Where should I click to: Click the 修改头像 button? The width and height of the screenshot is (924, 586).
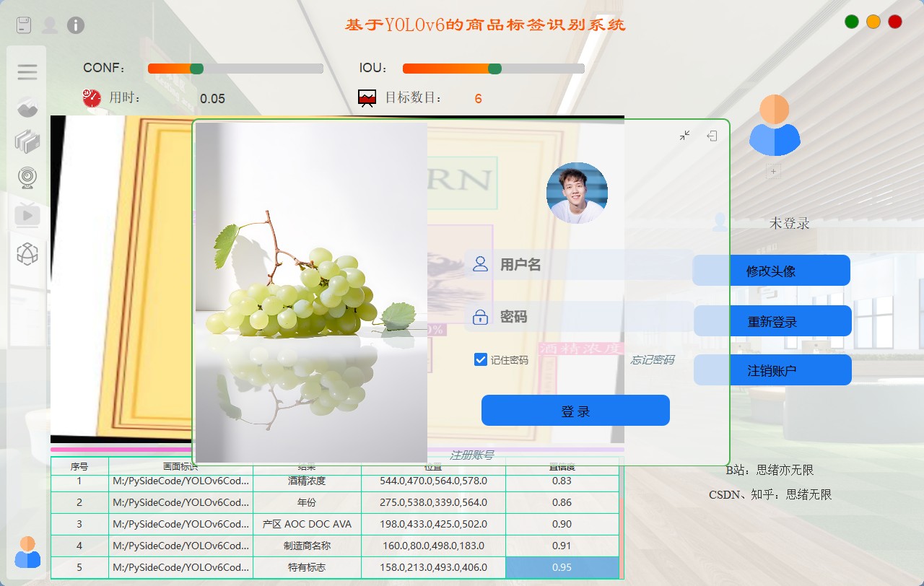pos(771,271)
